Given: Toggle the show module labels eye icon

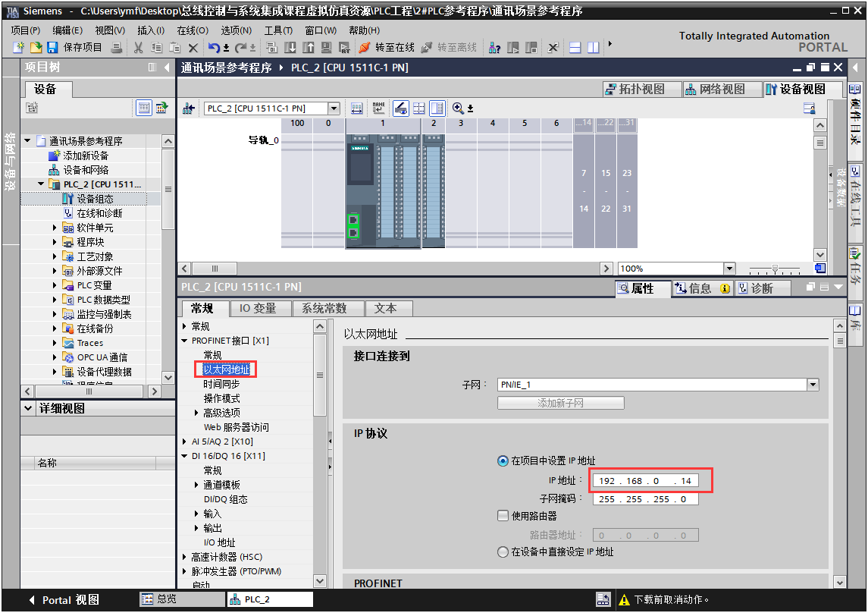Looking at the screenshot, I should [401, 108].
